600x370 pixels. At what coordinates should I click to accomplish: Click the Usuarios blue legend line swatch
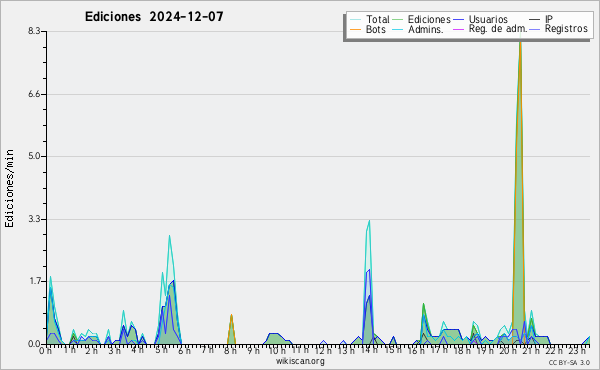[458, 20]
